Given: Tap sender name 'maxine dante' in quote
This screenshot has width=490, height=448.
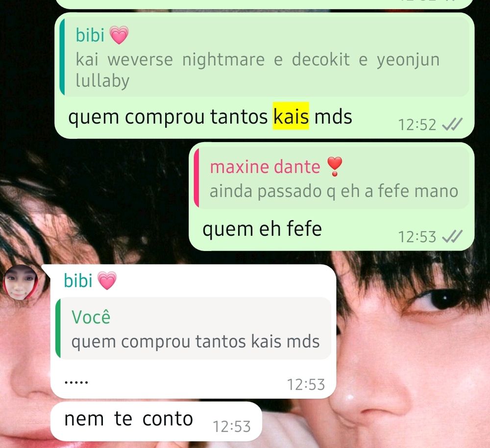Looking at the screenshot, I should [x=265, y=167].
